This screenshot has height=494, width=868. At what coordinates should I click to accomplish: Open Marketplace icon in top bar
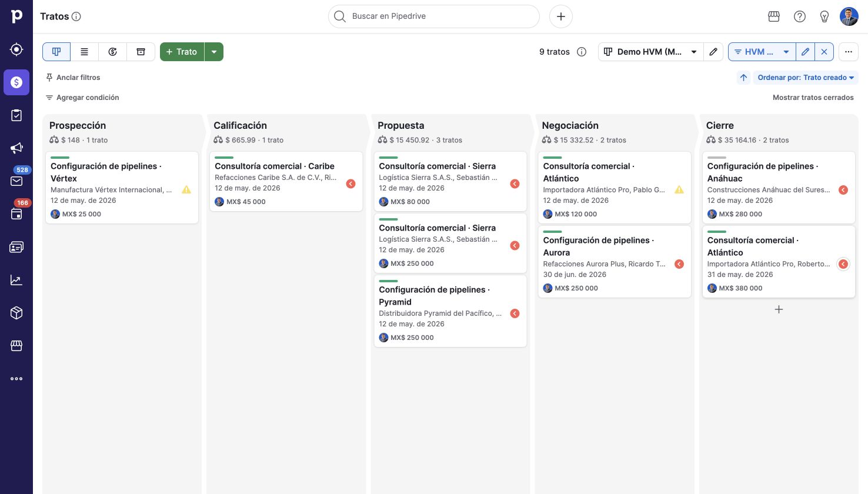774,16
